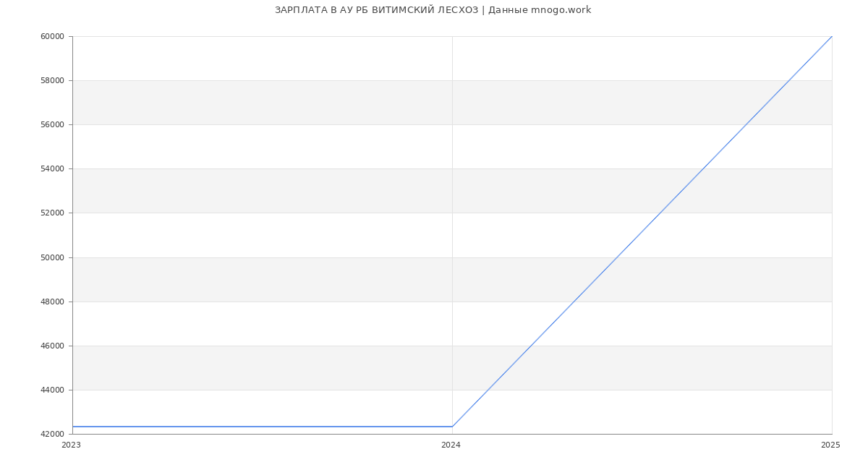Click the 54000 y-axis label

pos(52,168)
